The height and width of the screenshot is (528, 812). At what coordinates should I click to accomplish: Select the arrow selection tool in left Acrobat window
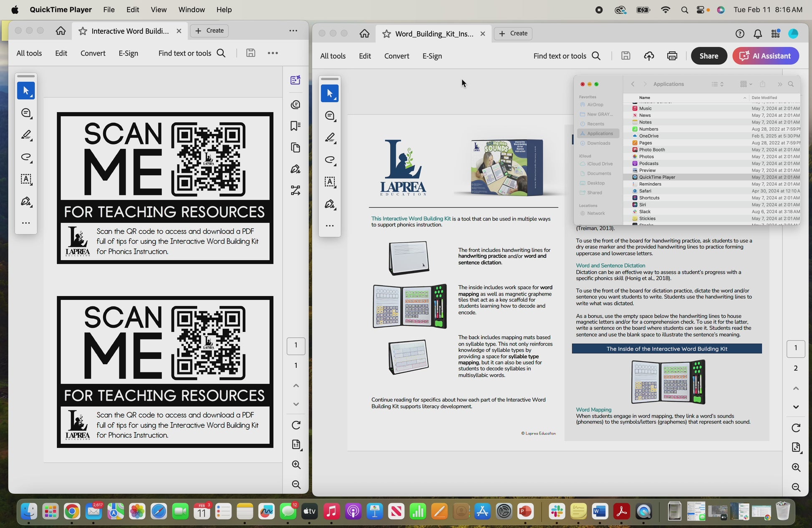pos(26,91)
